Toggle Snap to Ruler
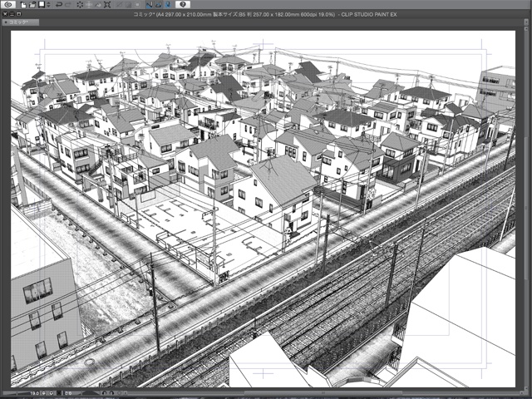The height and width of the screenshot is (399, 532). (x=150, y=5)
